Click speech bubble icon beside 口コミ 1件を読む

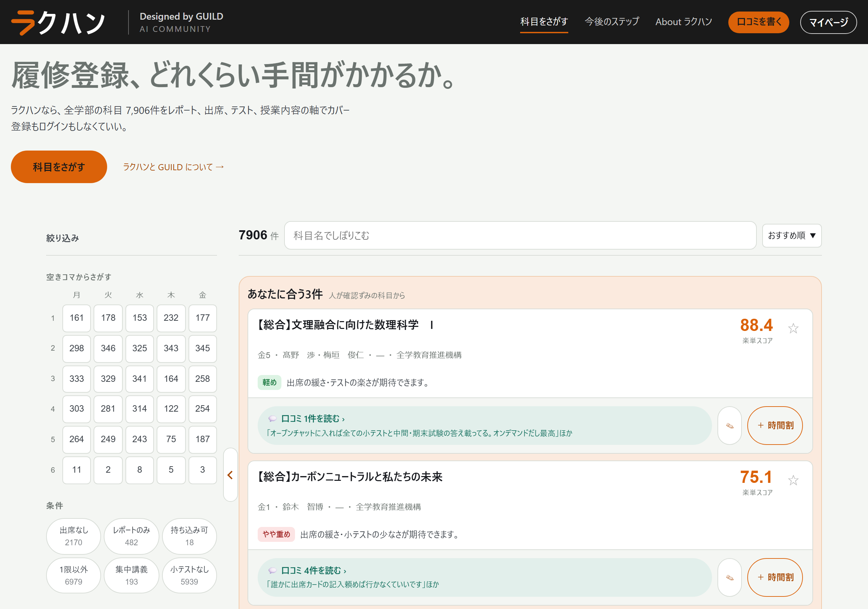272,419
